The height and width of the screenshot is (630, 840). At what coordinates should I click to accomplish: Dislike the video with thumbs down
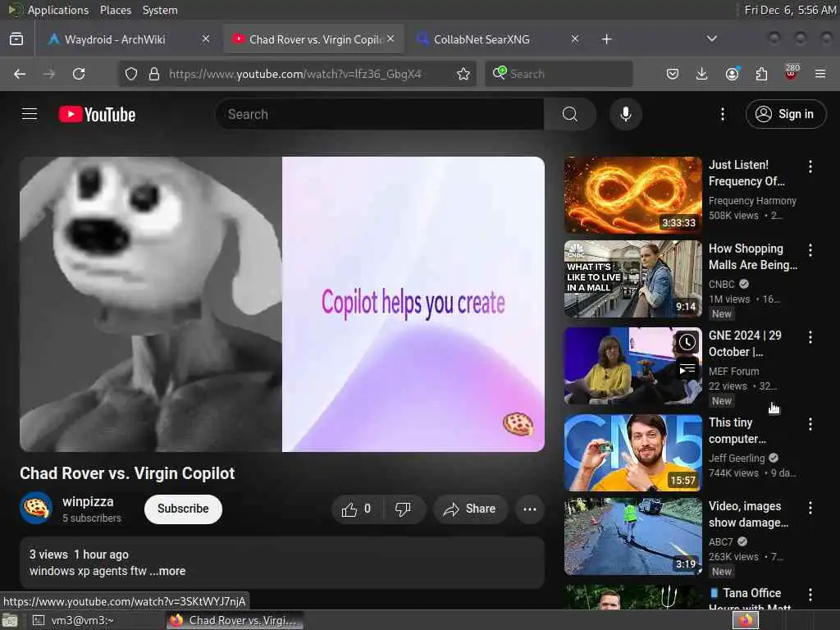click(x=403, y=509)
